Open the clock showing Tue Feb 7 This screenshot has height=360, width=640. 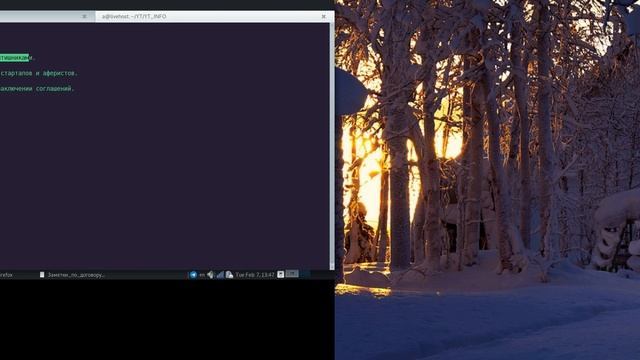[255, 275]
